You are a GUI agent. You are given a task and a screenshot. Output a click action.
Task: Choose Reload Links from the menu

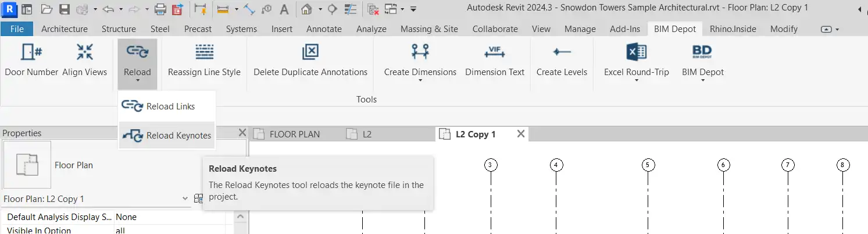tap(166, 106)
